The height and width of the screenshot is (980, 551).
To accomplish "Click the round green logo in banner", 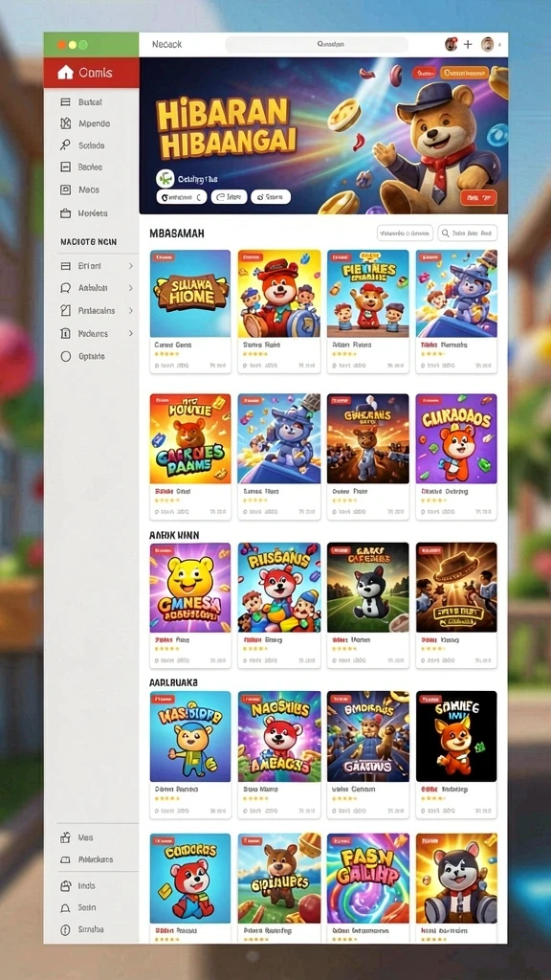I will coord(165,179).
